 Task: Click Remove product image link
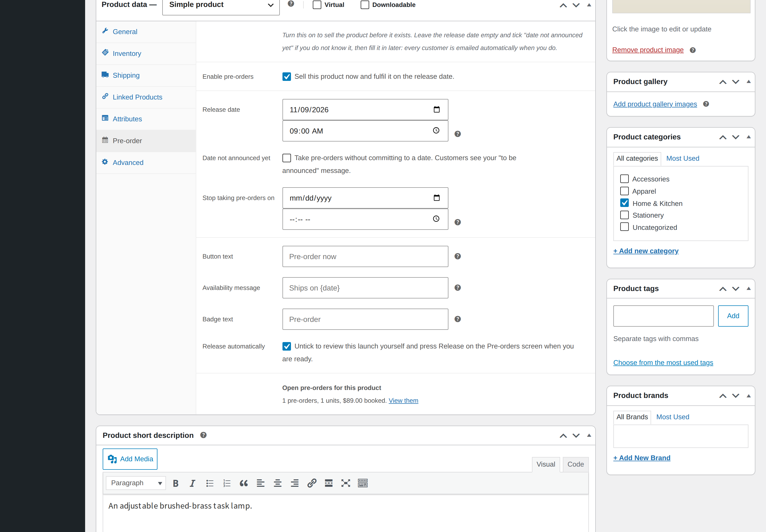[648, 50]
